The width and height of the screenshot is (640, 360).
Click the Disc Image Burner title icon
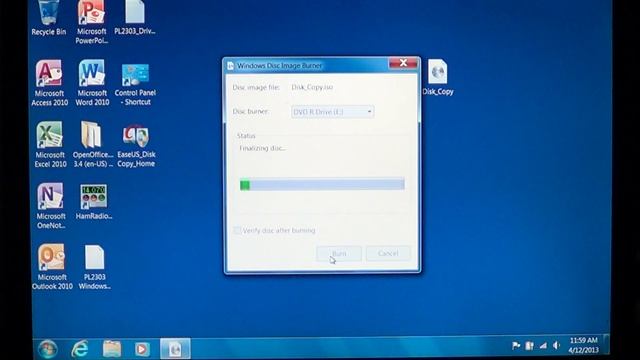231,66
